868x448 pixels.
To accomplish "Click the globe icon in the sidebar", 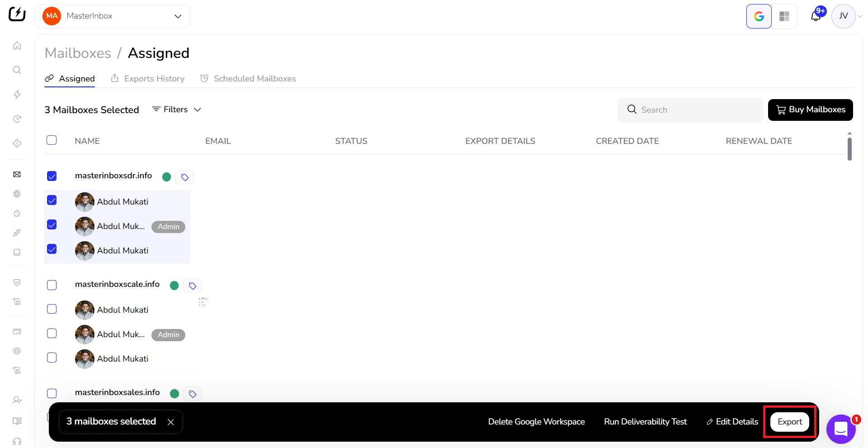I will [17, 194].
